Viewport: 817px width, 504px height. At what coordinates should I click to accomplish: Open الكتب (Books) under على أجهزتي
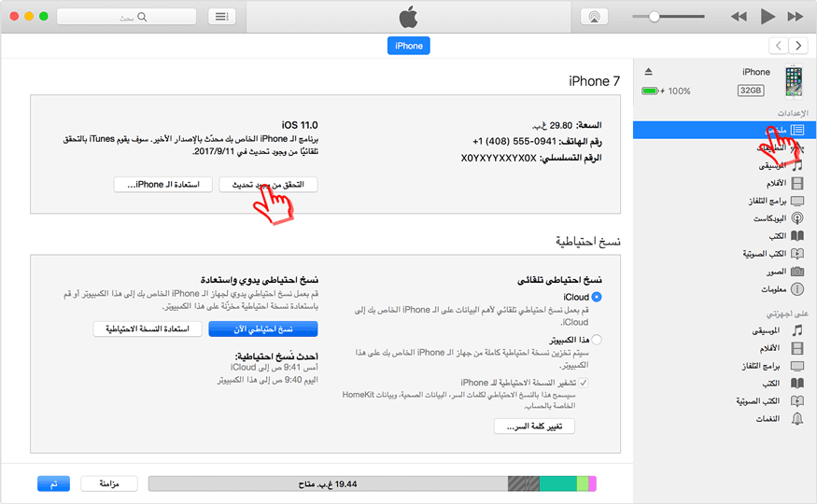point(783,384)
